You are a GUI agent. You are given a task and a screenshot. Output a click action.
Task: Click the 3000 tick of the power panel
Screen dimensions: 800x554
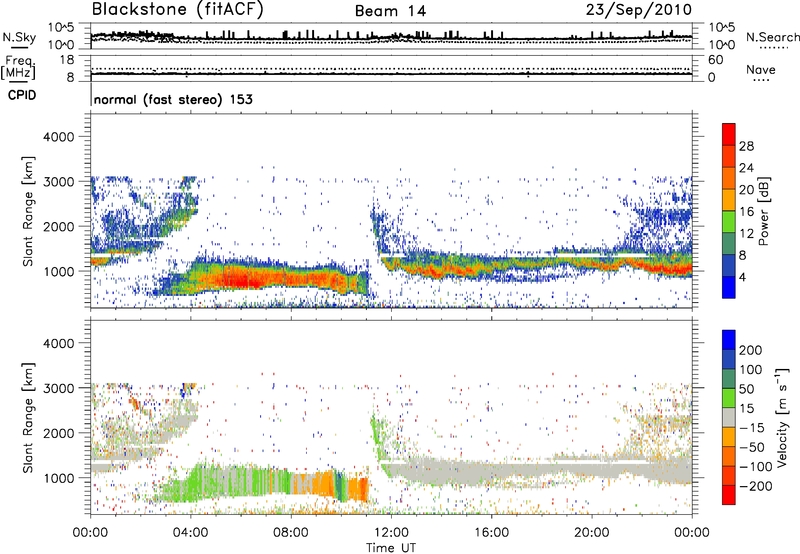[59, 182]
